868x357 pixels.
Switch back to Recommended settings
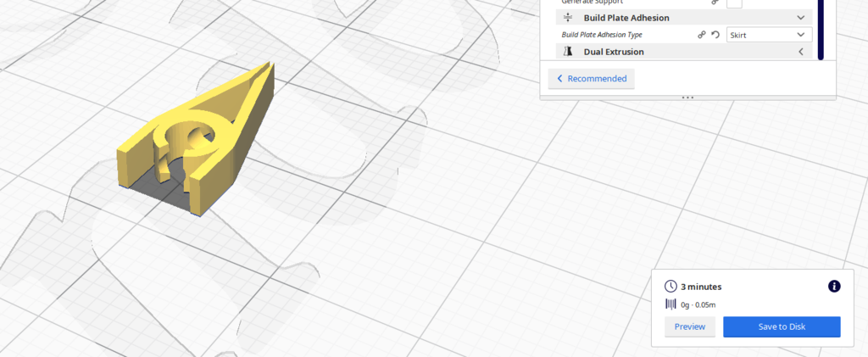pos(591,79)
